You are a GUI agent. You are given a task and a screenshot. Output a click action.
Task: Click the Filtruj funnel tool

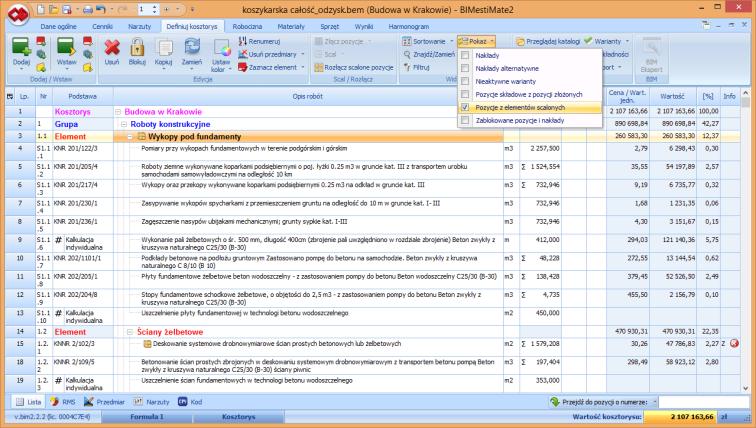point(417,67)
